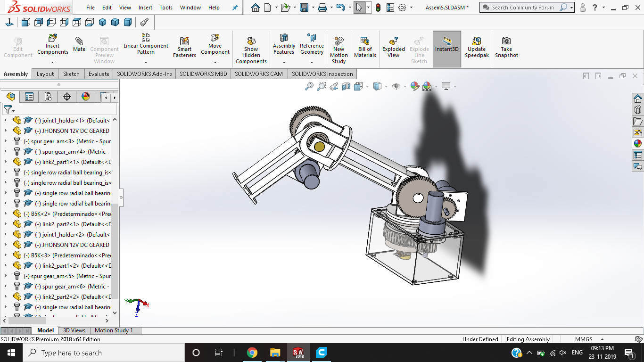Start a New Motion Study
This screenshot has height=362, width=644.
[x=339, y=50]
